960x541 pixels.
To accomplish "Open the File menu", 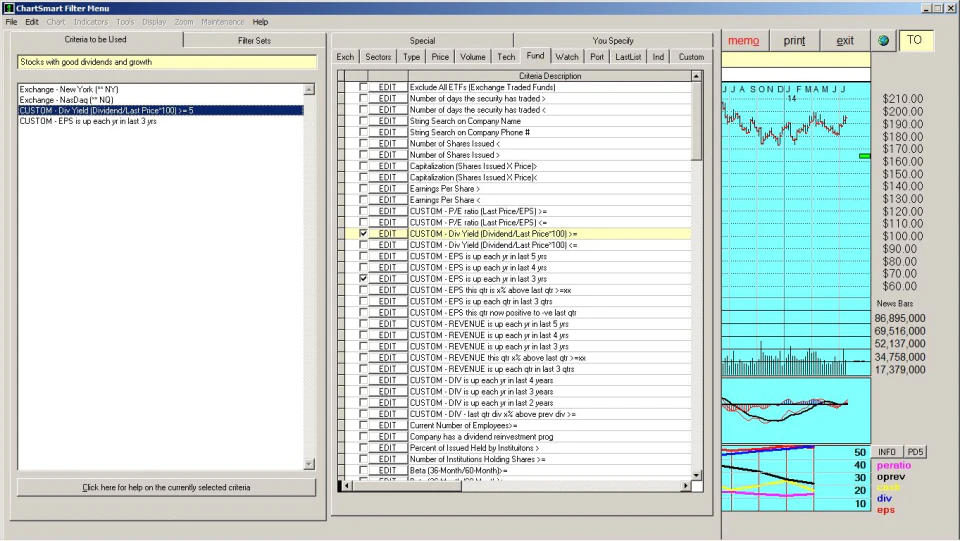I will pos(11,21).
